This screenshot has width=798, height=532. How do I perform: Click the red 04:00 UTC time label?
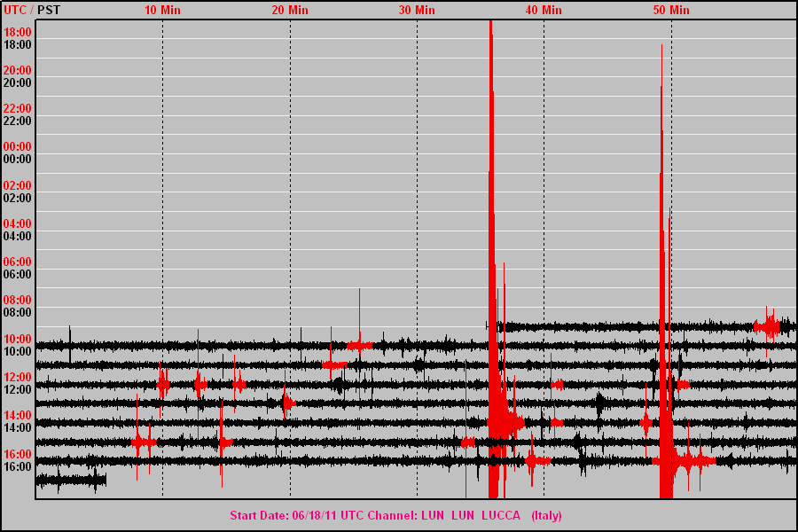[x=18, y=223]
